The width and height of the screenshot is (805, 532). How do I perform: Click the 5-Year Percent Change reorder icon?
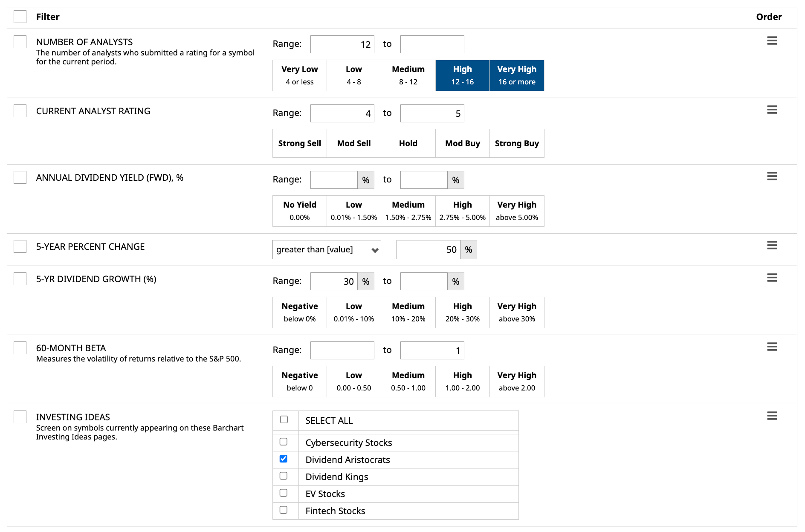click(772, 246)
